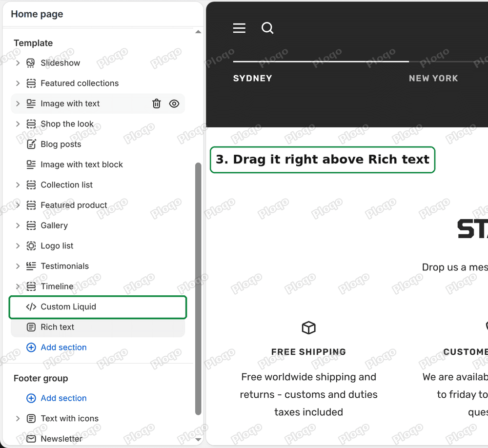Expand the Timeline section

point(18,286)
